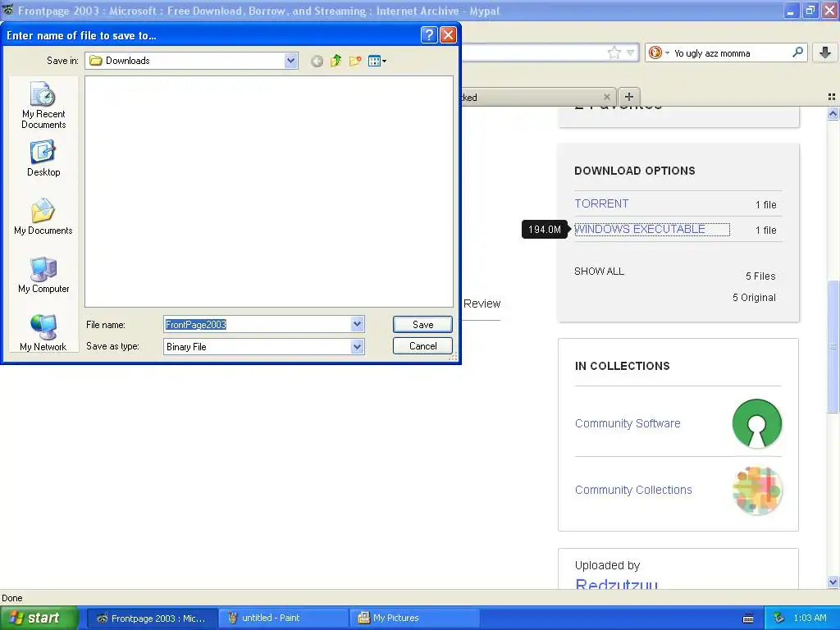The width and height of the screenshot is (840, 630).
Task: Open the 5 Original files link
Action: tap(754, 297)
